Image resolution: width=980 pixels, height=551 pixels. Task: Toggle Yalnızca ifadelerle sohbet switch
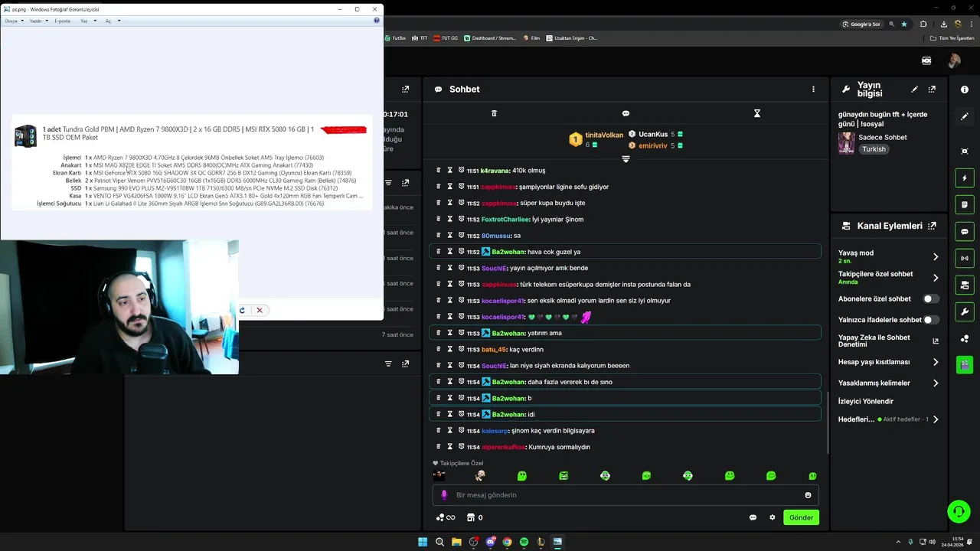point(931,320)
